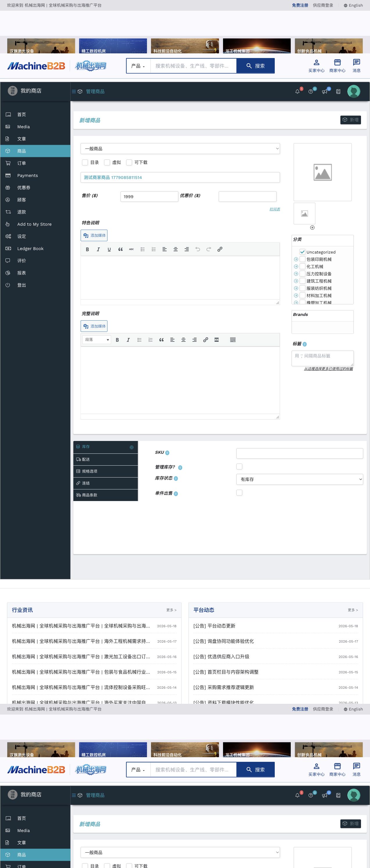The height and width of the screenshot is (868, 370).
Task: Click the 优惠价 ($) input field
Action: point(247,196)
